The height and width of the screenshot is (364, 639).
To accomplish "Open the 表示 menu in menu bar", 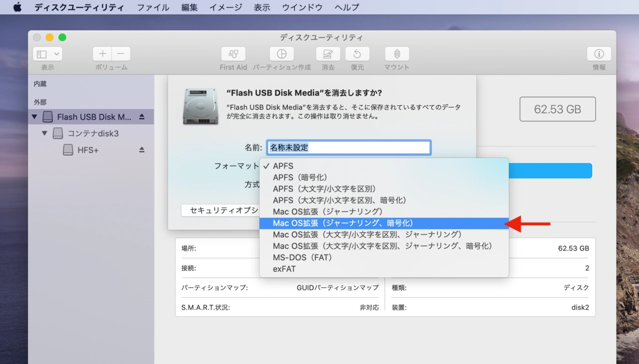I will pyautogui.click(x=262, y=7).
